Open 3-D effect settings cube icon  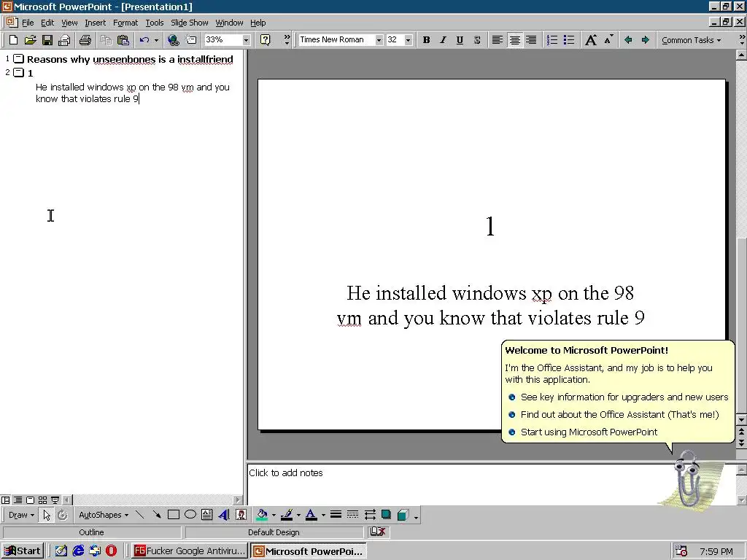pos(403,515)
